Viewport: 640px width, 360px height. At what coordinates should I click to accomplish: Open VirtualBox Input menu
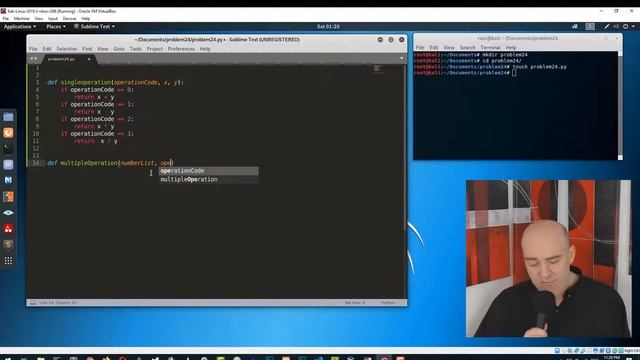(53, 19)
